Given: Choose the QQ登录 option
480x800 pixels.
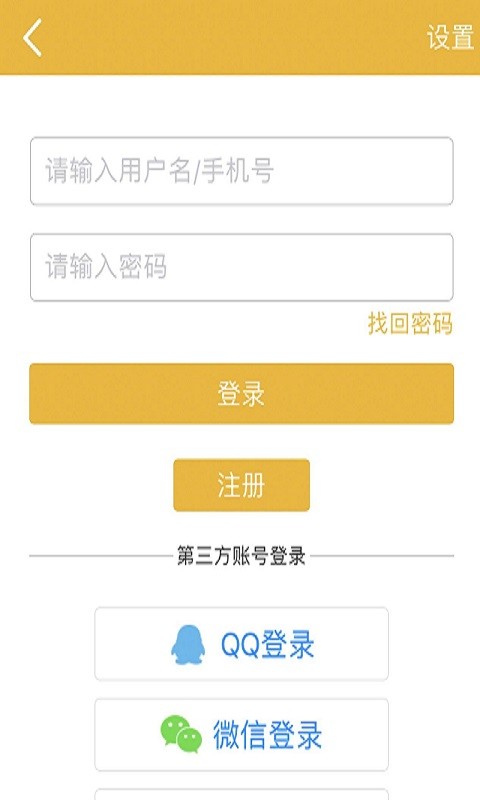Looking at the screenshot, I should tap(241, 644).
